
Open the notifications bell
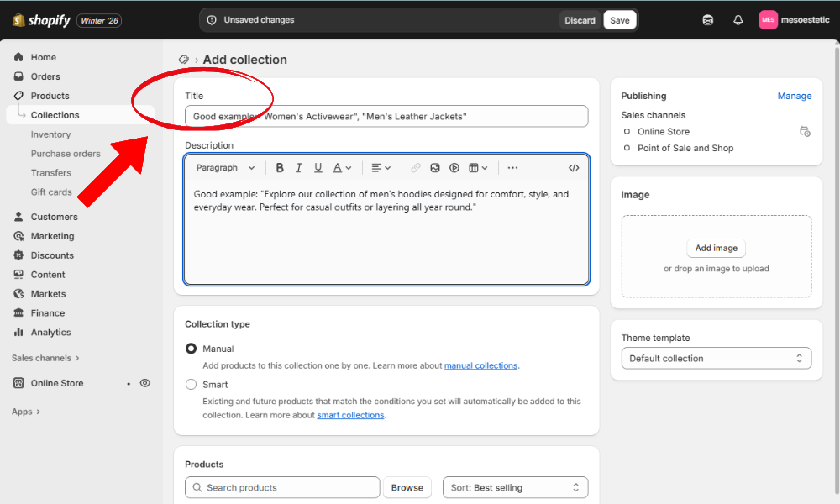click(738, 20)
